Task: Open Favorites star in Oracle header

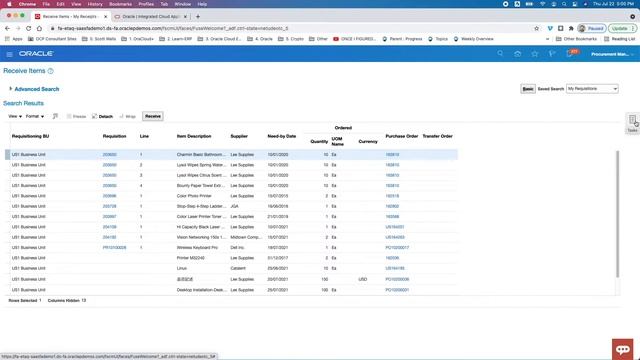Action: (x=535, y=53)
